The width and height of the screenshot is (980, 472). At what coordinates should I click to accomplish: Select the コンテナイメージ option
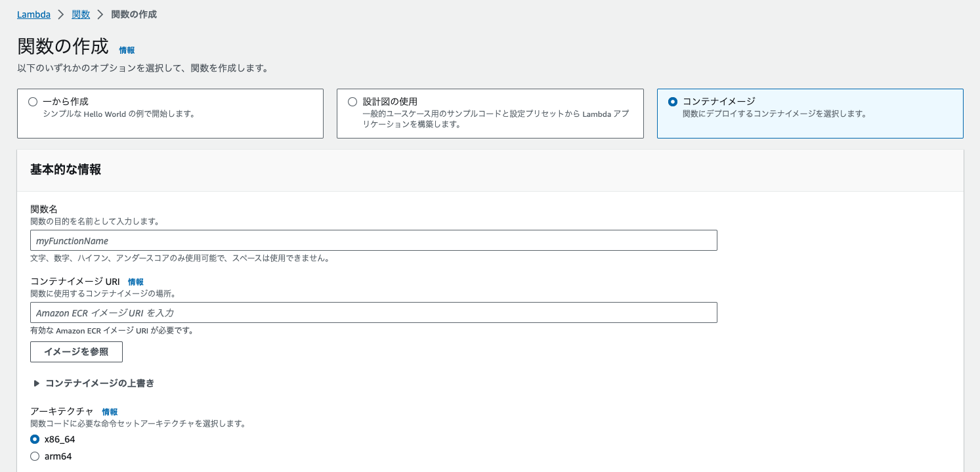(672, 101)
